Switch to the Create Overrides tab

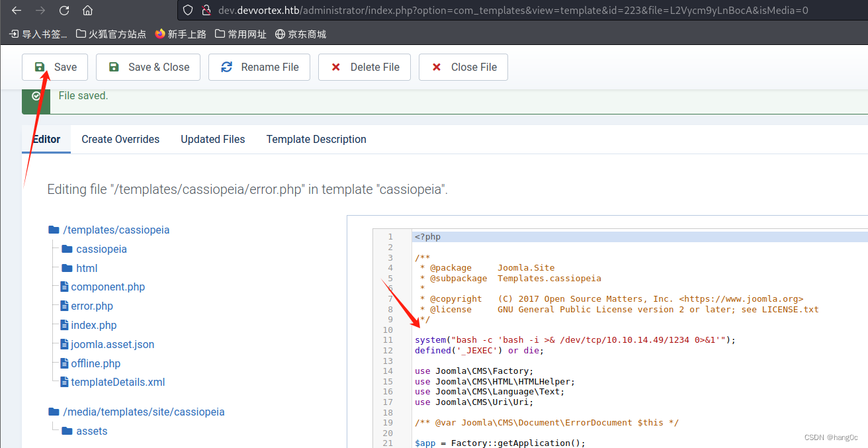120,139
